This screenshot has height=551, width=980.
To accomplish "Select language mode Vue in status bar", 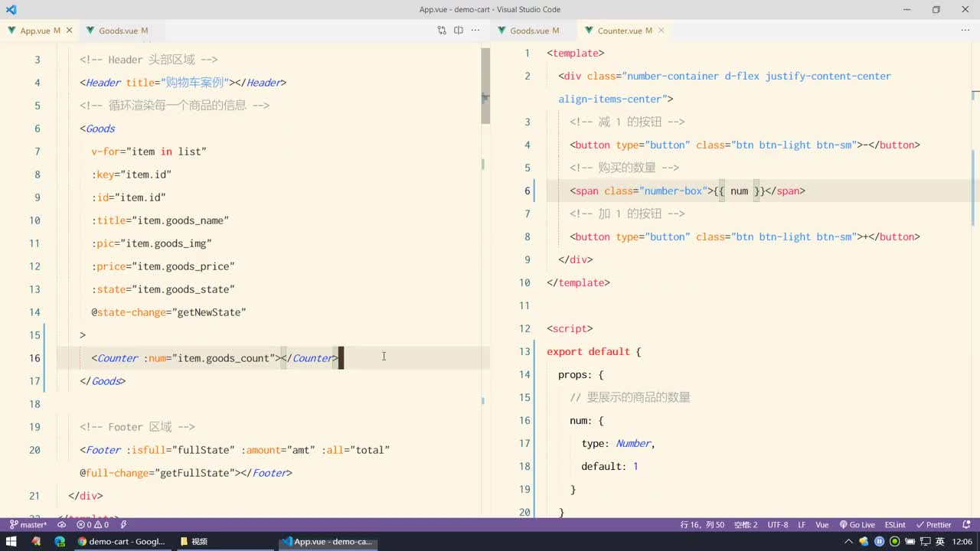I will tap(822, 525).
